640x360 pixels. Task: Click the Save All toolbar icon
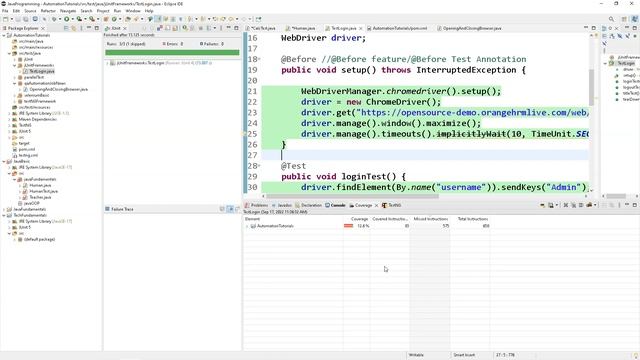click(26, 19)
